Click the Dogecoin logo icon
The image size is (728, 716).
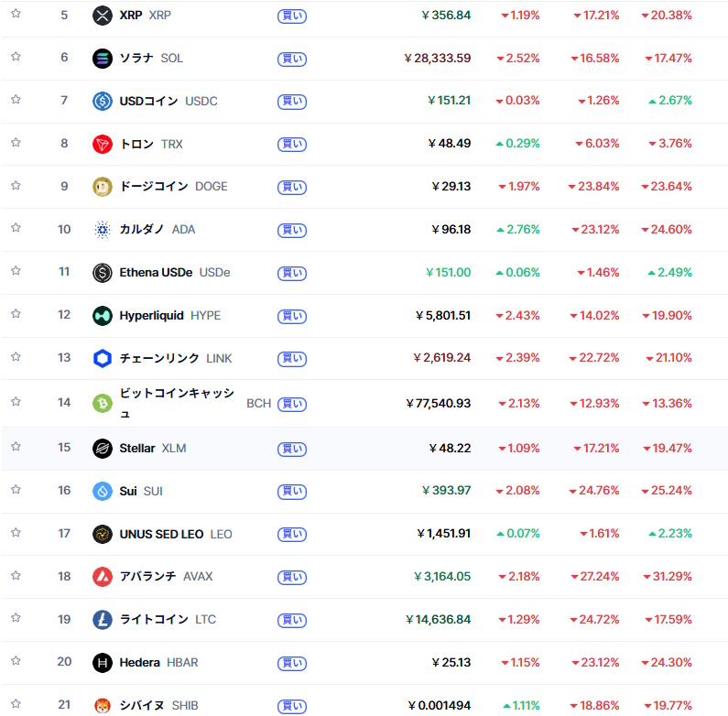[103, 187]
